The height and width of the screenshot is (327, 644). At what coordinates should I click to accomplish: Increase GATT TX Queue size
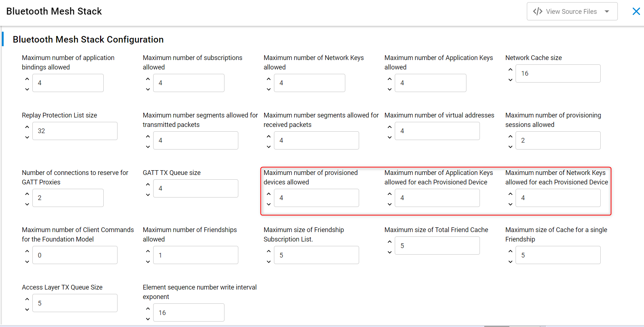(x=148, y=184)
